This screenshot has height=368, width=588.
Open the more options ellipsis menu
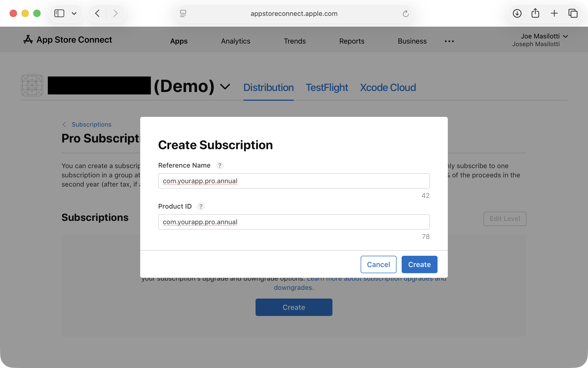point(449,41)
